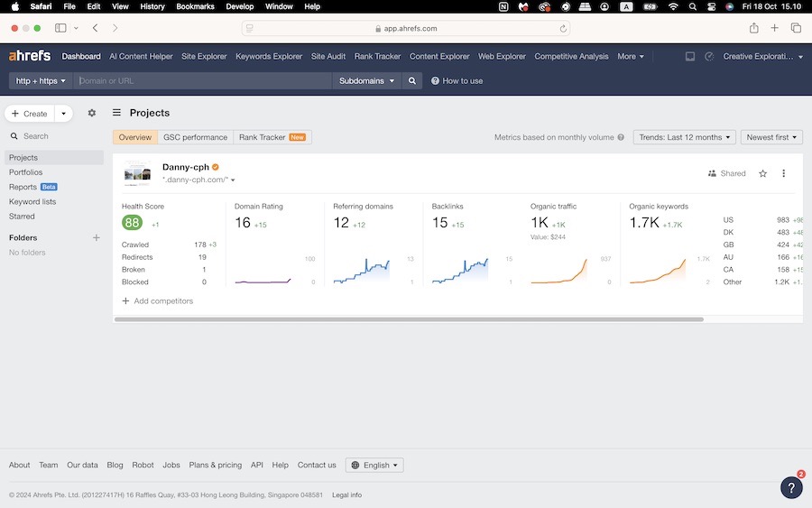The height and width of the screenshot is (508, 812).
Task: Open the English language selector
Action: tap(374, 466)
